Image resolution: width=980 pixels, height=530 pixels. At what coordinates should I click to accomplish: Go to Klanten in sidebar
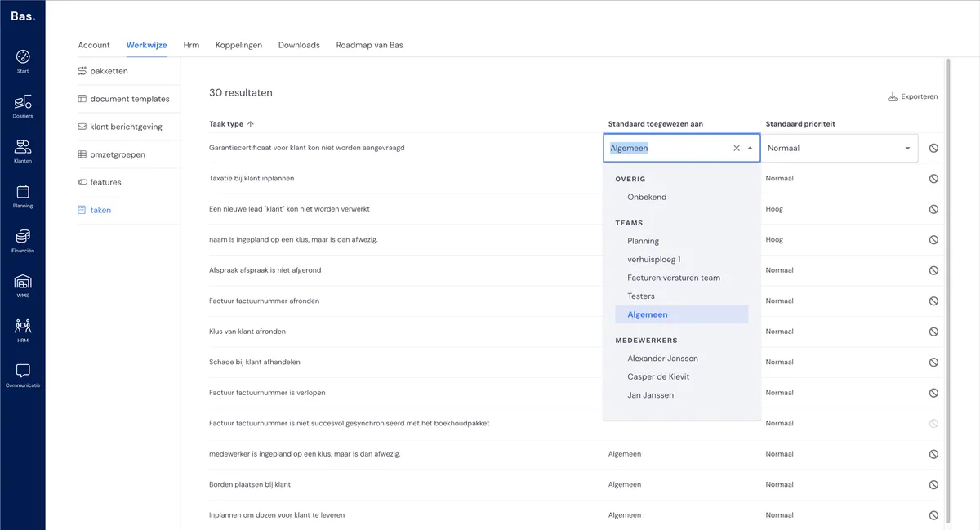(23, 151)
